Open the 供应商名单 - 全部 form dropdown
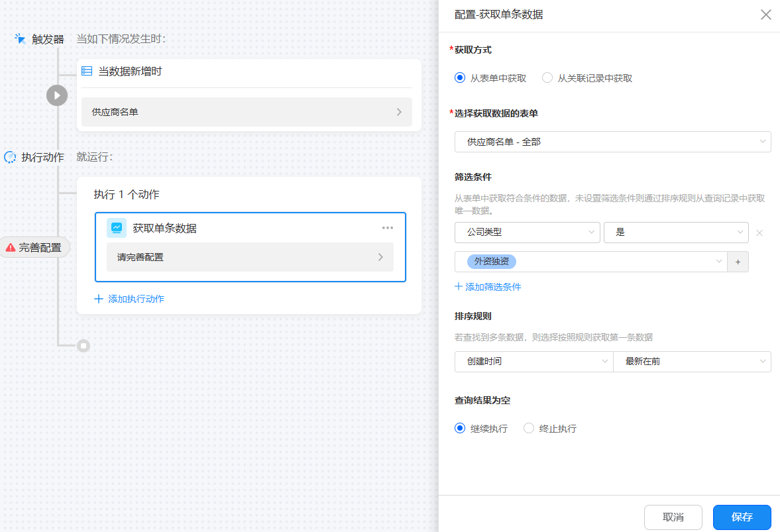780x532 pixels. click(x=612, y=142)
